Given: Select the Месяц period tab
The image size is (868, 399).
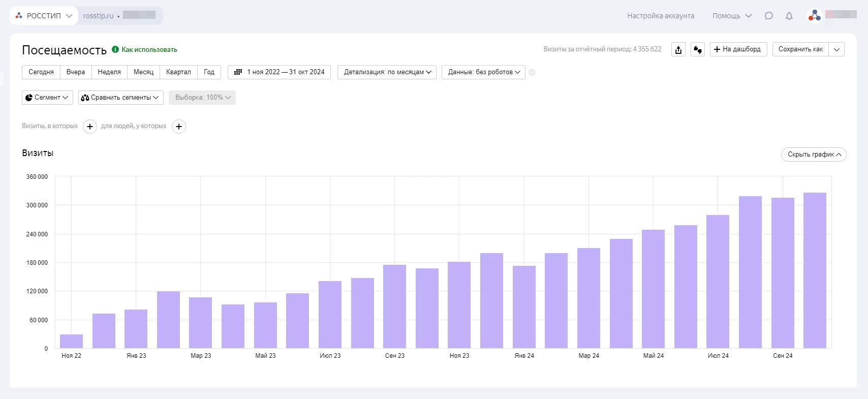Looking at the screenshot, I should pyautogui.click(x=143, y=72).
